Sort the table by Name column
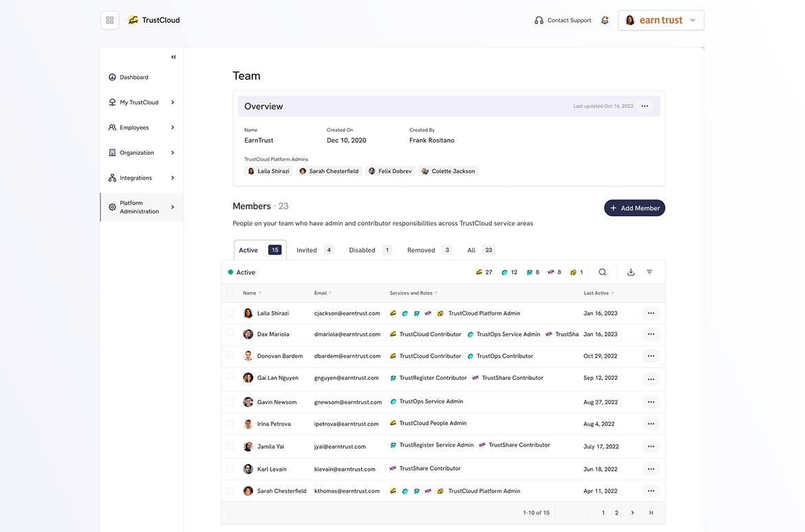The height and width of the screenshot is (532, 805). 252,293
